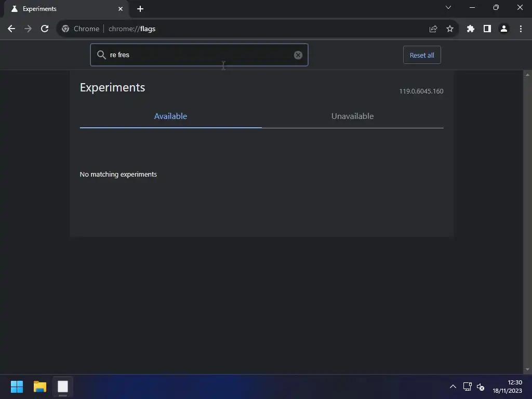Clear the search flags text
532x399 pixels.
pyautogui.click(x=298, y=55)
